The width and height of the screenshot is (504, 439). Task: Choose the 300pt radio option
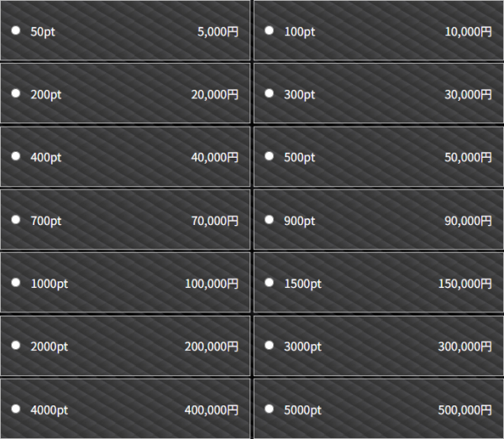269,93
